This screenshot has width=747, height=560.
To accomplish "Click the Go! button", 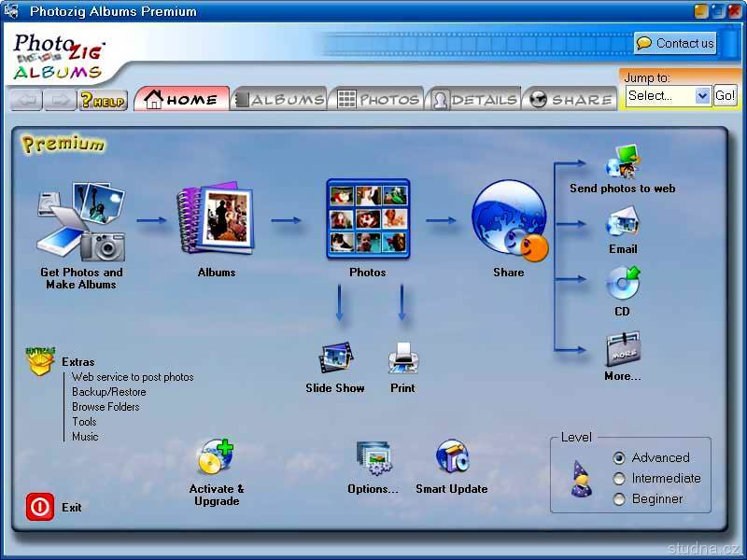I will [x=726, y=95].
